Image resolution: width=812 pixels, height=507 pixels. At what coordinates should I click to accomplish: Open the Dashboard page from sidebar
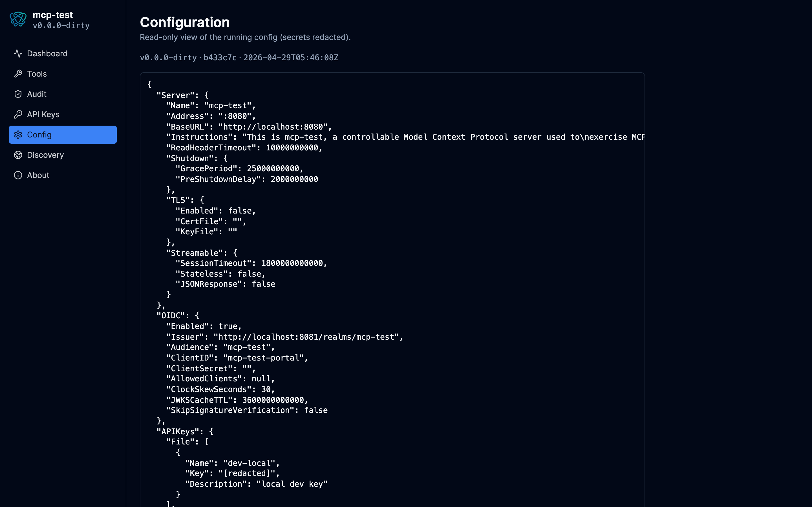coord(47,53)
